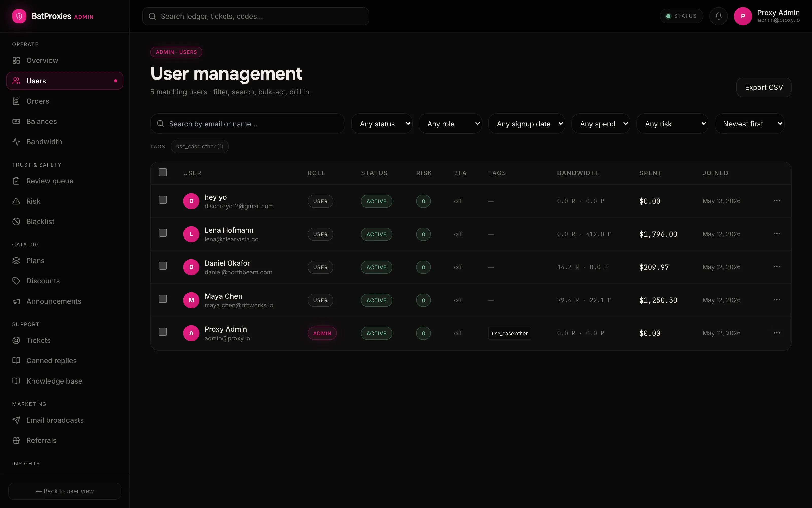Click the Plans layers icon
Image resolution: width=812 pixels, height=508 pixels.
16,261
